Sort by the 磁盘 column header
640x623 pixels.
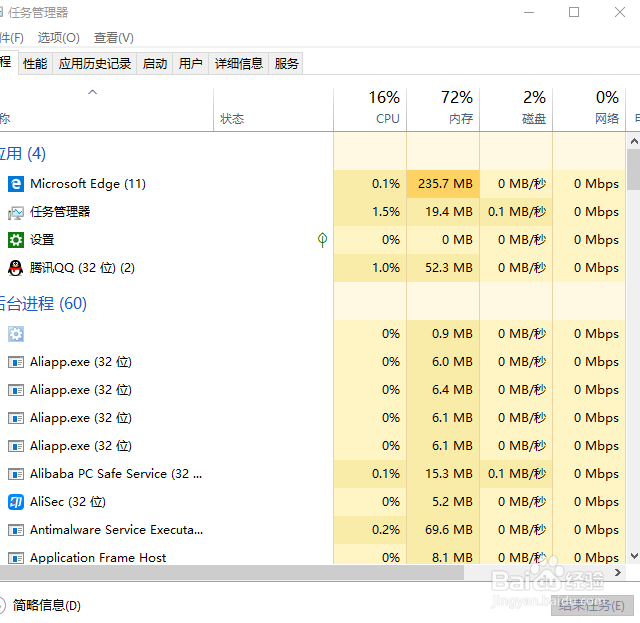516,109
